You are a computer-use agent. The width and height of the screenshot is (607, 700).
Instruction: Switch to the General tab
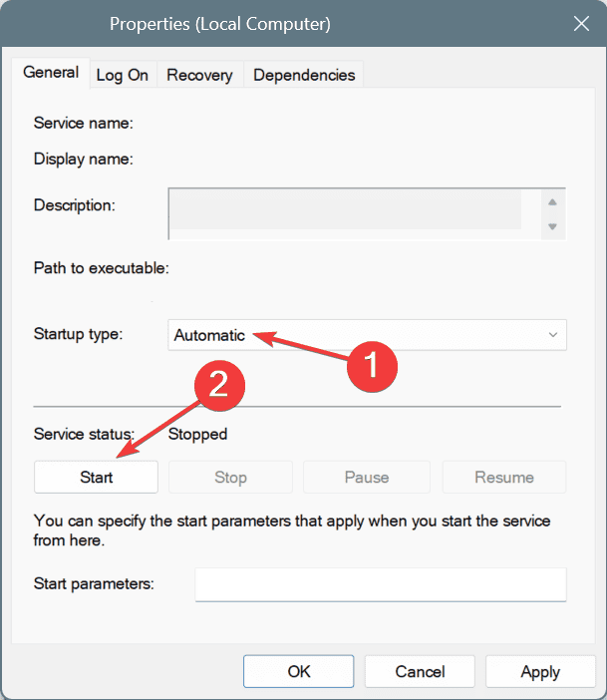[x=51, y=73]
